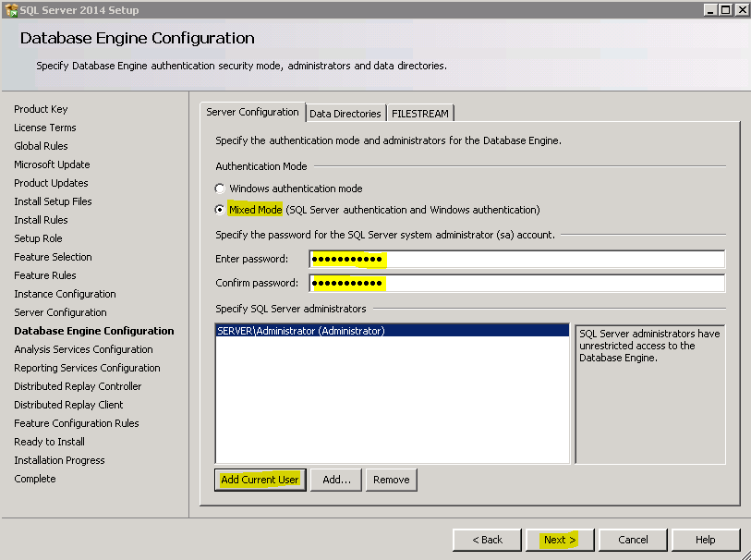
Task: Click Global Rules step
Action: point(41,146)
